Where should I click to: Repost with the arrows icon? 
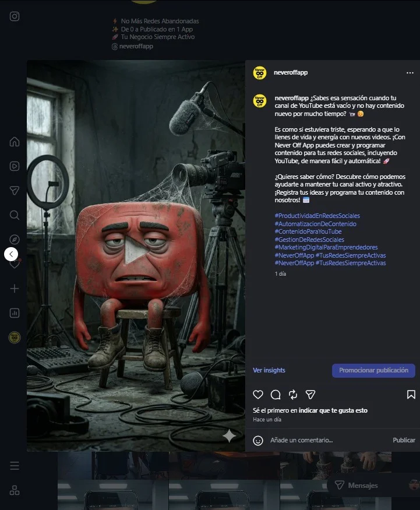(293, 395)
